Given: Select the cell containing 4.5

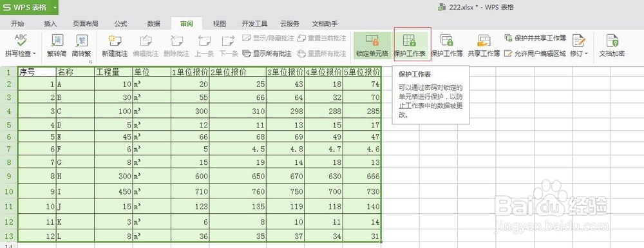Looking at the screenshot, I should 238,149.
